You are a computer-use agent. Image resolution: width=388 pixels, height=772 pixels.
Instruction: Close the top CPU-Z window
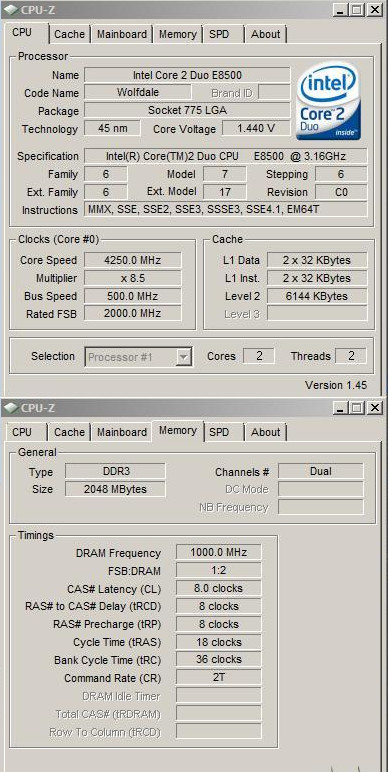tap(375, 9)
